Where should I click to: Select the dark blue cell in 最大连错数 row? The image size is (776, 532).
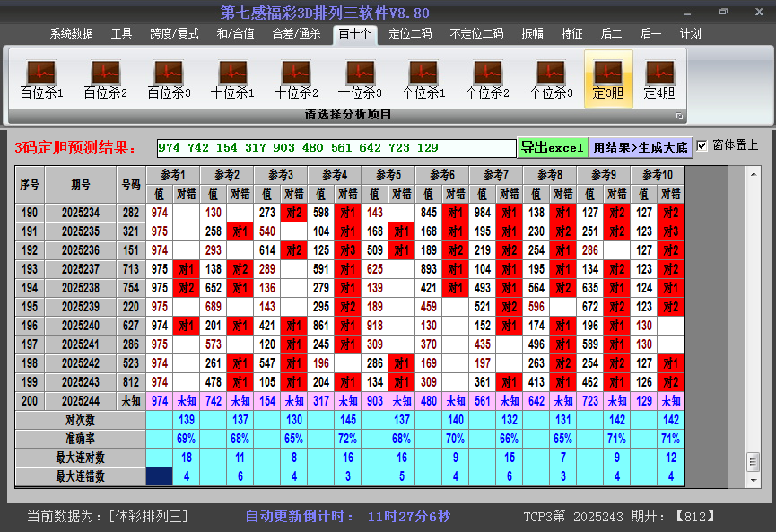click(x=161, y=476)
